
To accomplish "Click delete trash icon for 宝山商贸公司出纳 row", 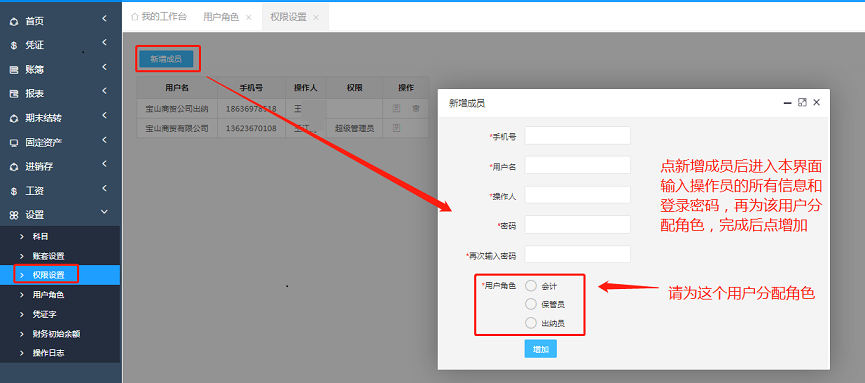I will 416,109.
